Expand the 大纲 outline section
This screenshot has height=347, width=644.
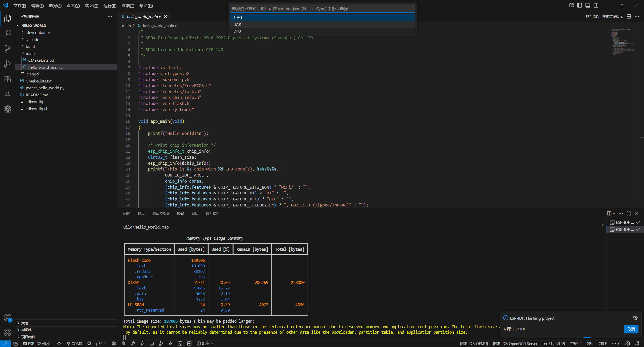tap(25, 323)
